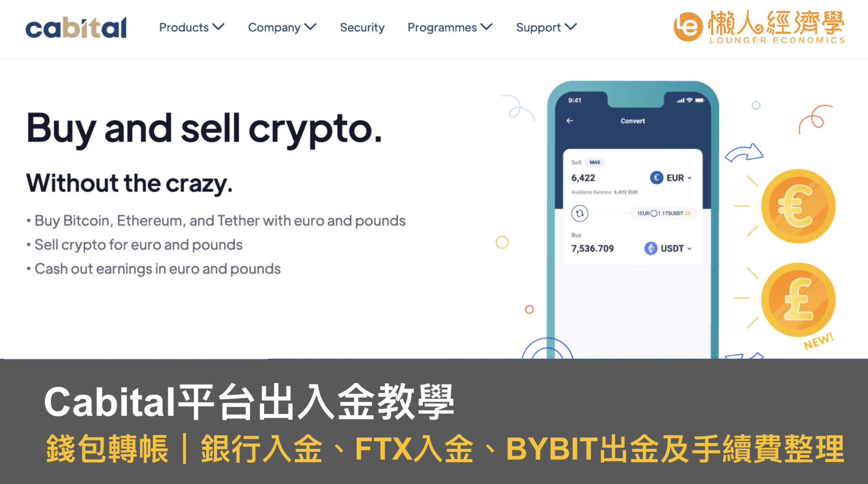Expand the Company dropdown menu
This screenshot has height=484, width=868.
tap(283, 26)
